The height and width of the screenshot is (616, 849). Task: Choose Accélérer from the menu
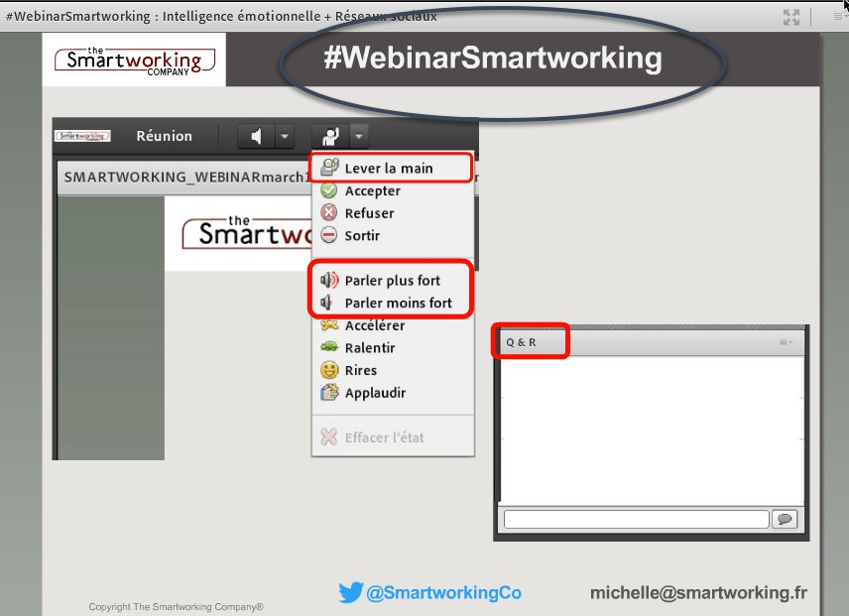click(x=392, y=325)
